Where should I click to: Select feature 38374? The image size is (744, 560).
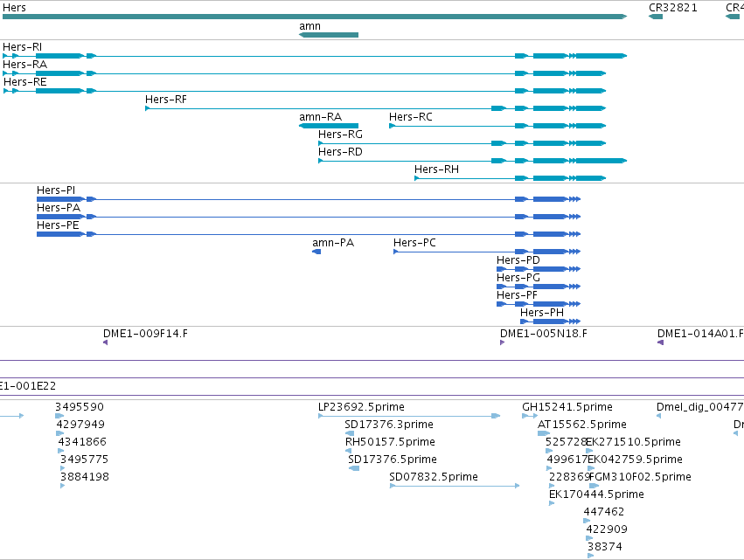pyautogui.click(x=591, y=556)
